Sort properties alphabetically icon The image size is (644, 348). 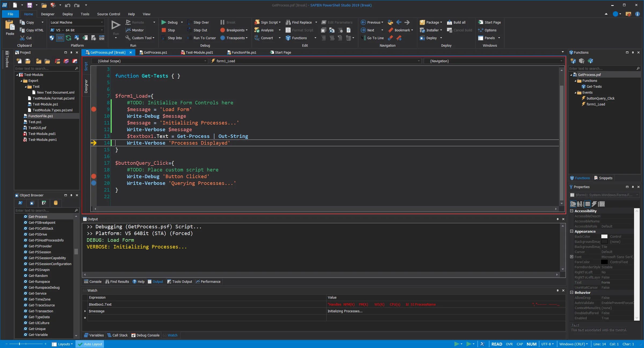580,204
